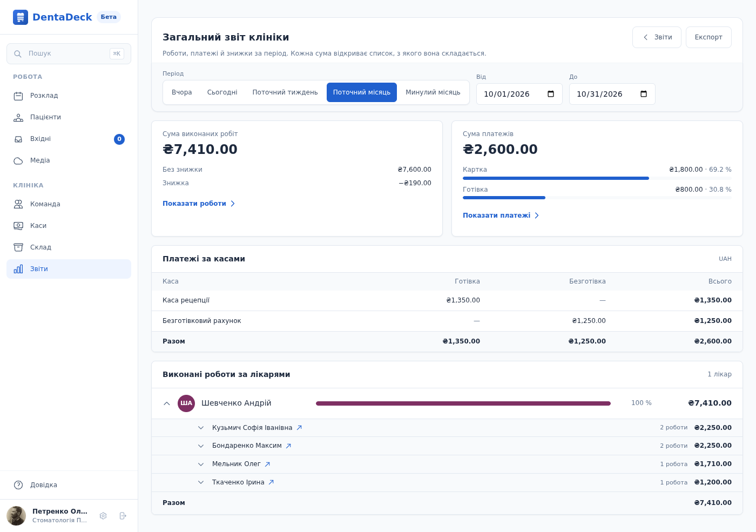
Task: Go to the Пацієнти page
Action: [69, 117]
